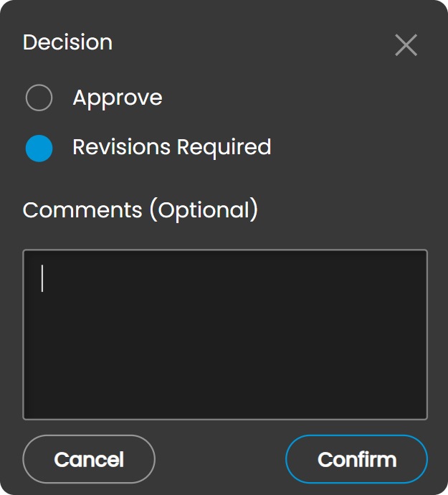Select the Approve radio button
Viewport: 448px width, 495px height.
39,98
